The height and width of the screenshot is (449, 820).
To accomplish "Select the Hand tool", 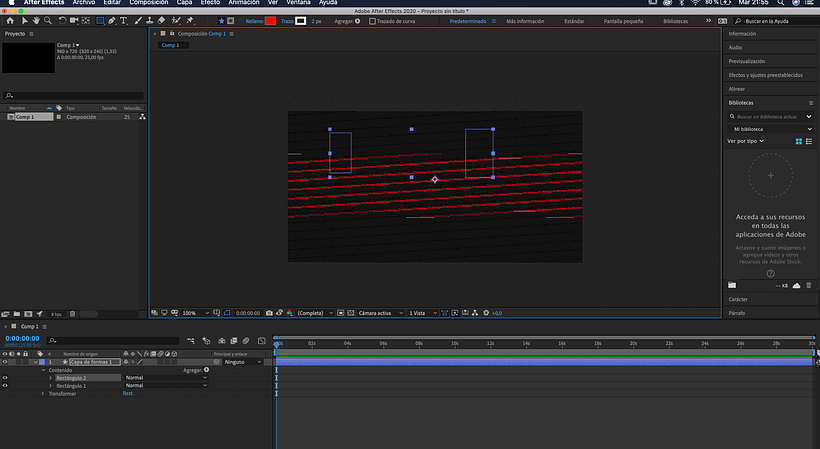I will 36,21.
